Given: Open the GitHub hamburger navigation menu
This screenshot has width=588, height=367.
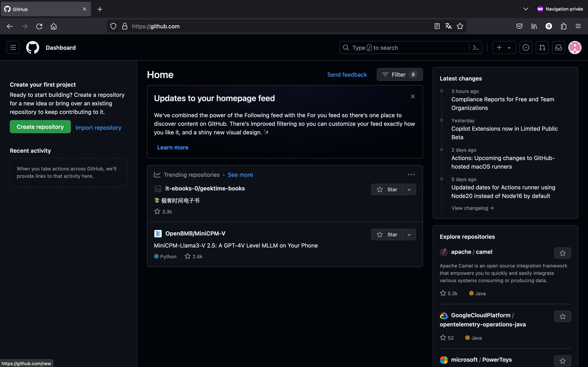Looking at the screenshot, I should 13,48.
